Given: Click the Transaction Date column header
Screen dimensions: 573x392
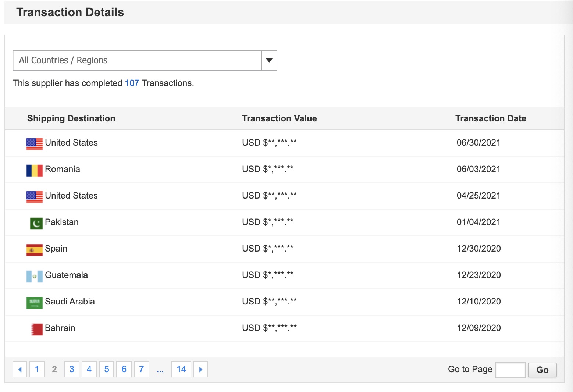Looking at the screenshot, I should tap(490, 118).
